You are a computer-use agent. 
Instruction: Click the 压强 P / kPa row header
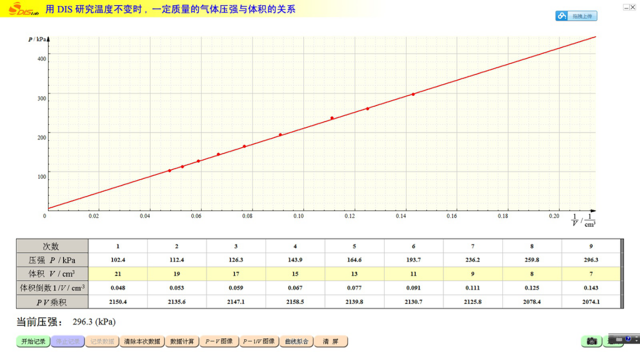52,260
